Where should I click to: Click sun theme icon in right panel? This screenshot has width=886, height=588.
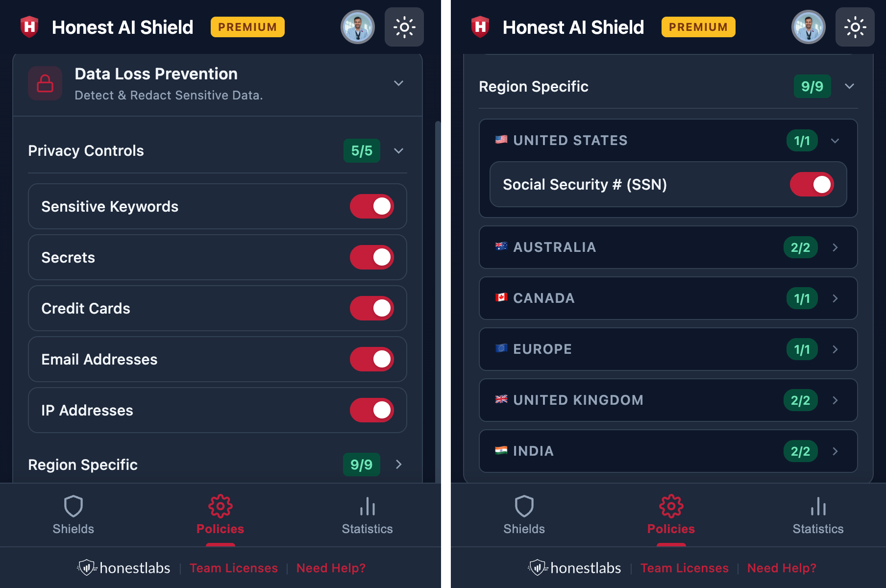[855, 27]
